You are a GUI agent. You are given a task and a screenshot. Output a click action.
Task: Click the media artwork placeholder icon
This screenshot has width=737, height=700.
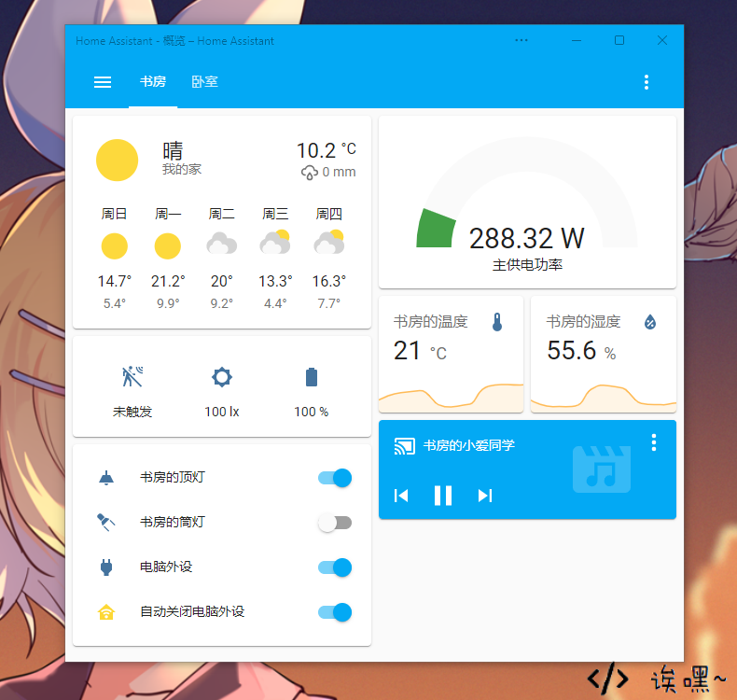[602, 469]
